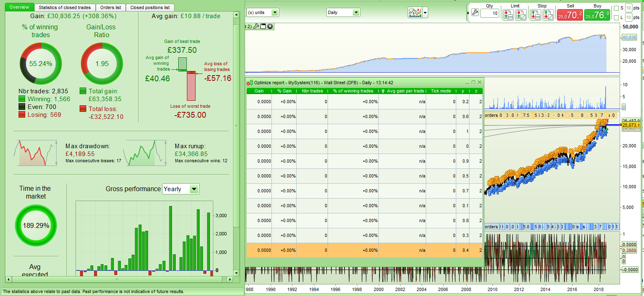This screenshot has height=296, width=644.
Task: Click the first Stop order icon
Action: 535,15
